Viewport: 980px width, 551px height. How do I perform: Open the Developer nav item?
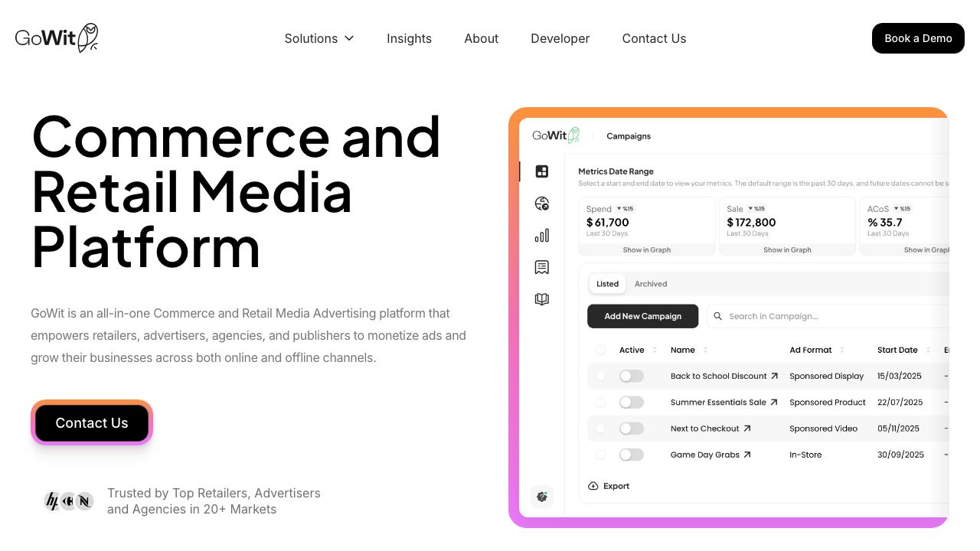click(560, 38)
